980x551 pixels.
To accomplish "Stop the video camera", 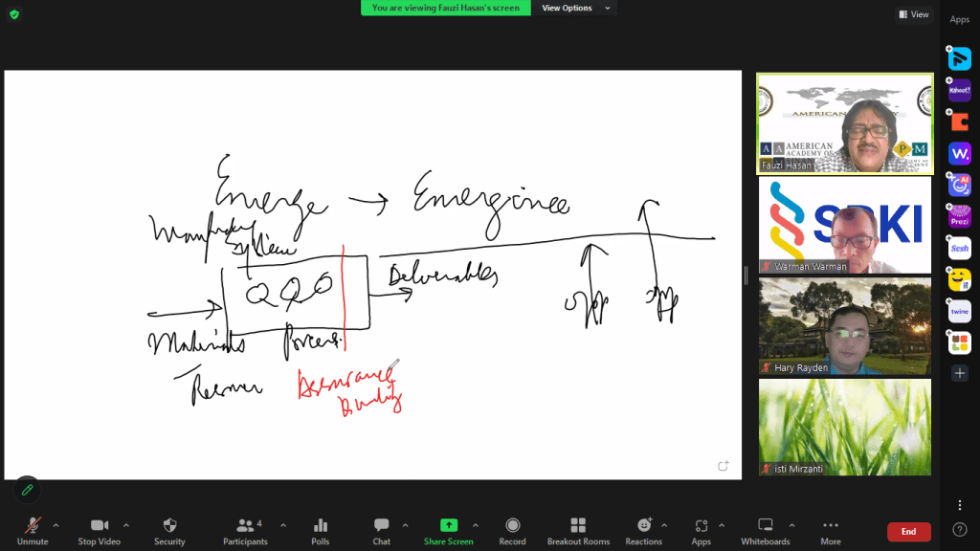I will [x=99, y=532].
